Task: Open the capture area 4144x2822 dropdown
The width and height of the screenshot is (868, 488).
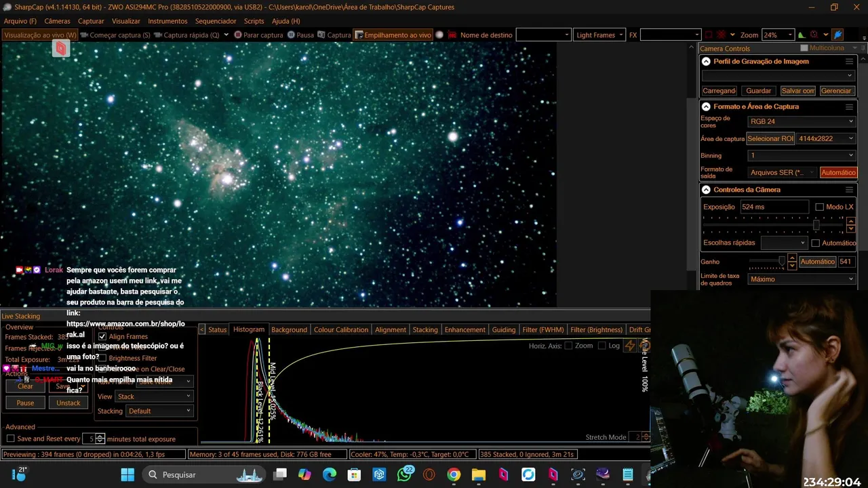Action: coord(826,138)
